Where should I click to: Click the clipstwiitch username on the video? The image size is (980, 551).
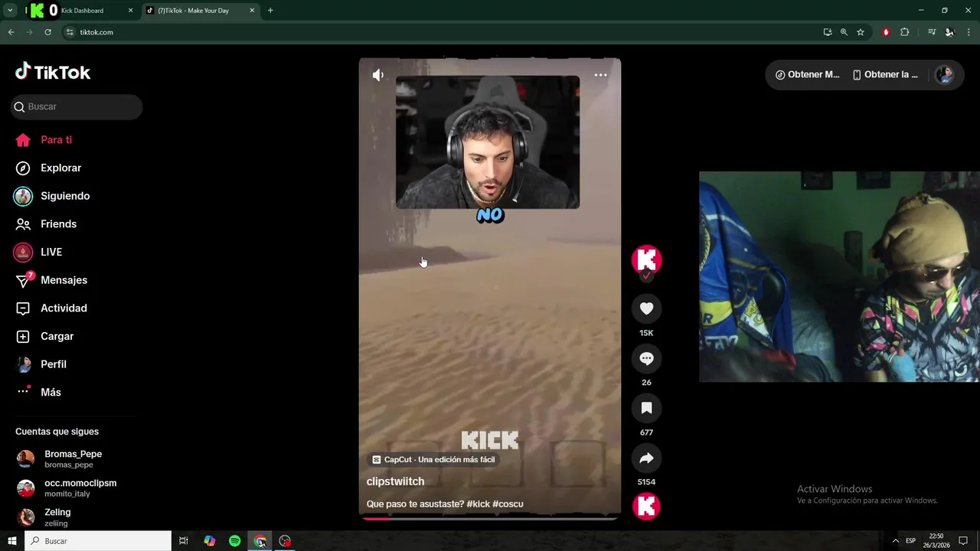395,481
